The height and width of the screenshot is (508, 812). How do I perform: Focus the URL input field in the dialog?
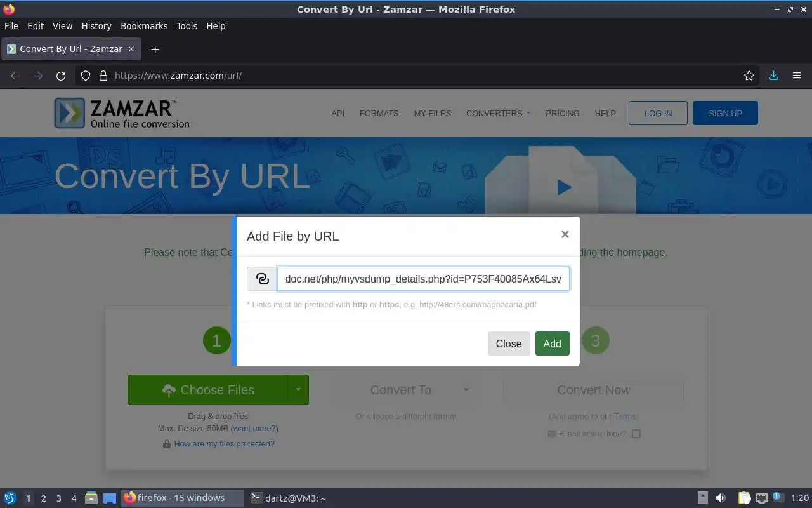(423, 279)
